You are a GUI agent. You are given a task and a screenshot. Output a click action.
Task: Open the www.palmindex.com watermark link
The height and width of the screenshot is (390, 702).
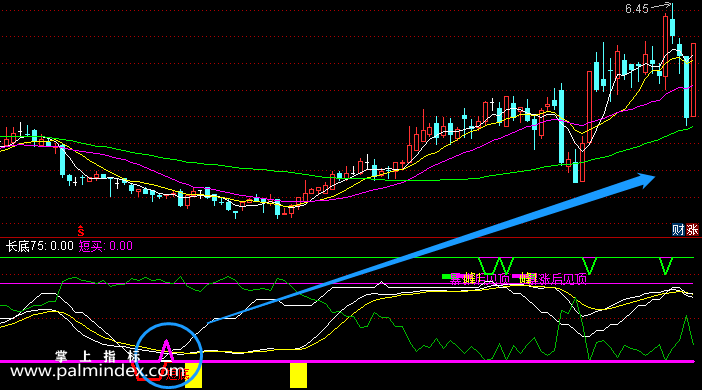97,371
